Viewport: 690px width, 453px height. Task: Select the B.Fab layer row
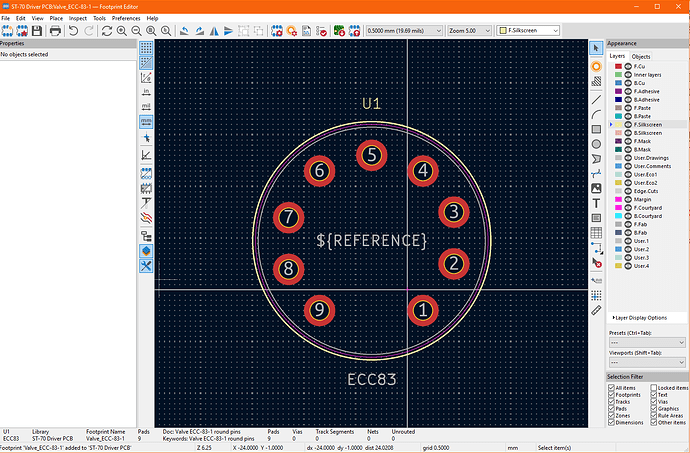[648, 233]
